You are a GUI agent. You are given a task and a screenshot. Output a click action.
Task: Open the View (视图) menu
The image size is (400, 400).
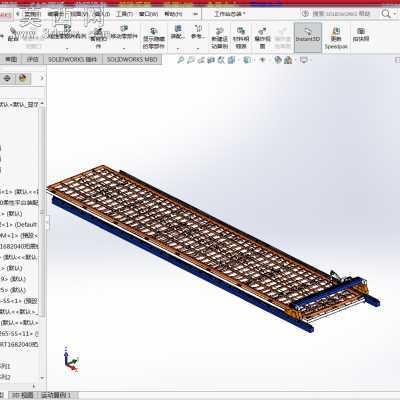click(x=79, y=14)
